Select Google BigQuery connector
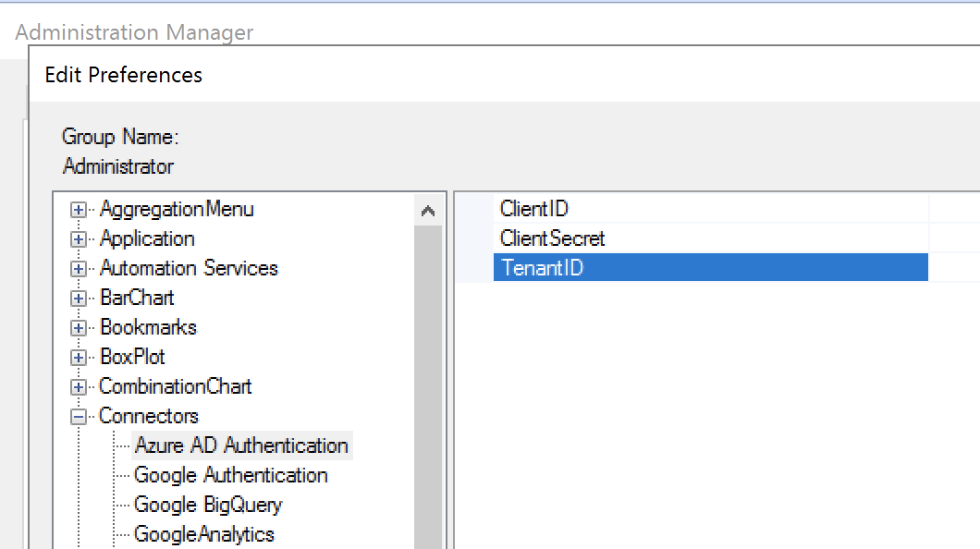 [207, 505]
